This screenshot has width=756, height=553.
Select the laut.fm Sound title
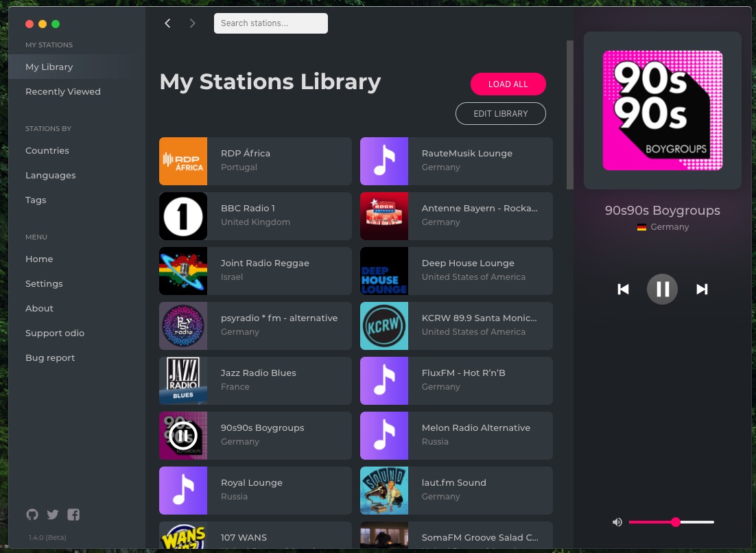pyautogui.click(x=453, y=483)
